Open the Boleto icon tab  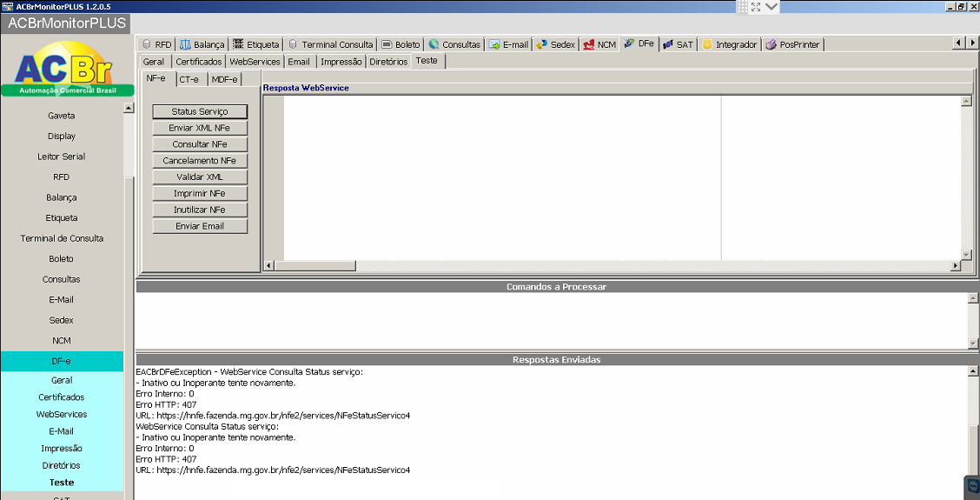tap(401, 44)
